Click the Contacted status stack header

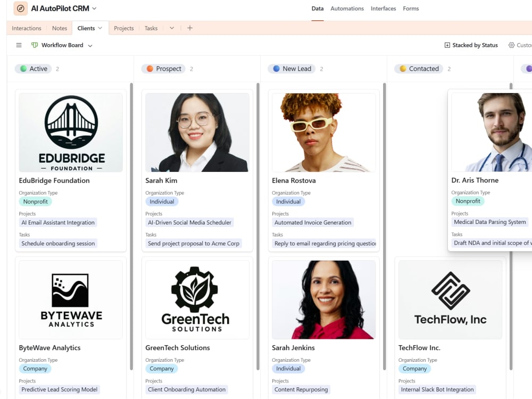click(x=419, y=69)
